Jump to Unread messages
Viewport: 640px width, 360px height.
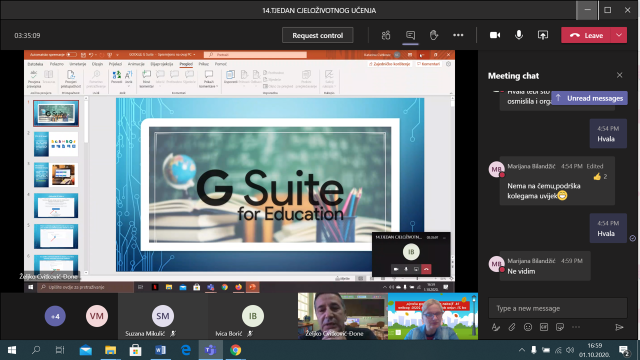(x=589, y=98)
